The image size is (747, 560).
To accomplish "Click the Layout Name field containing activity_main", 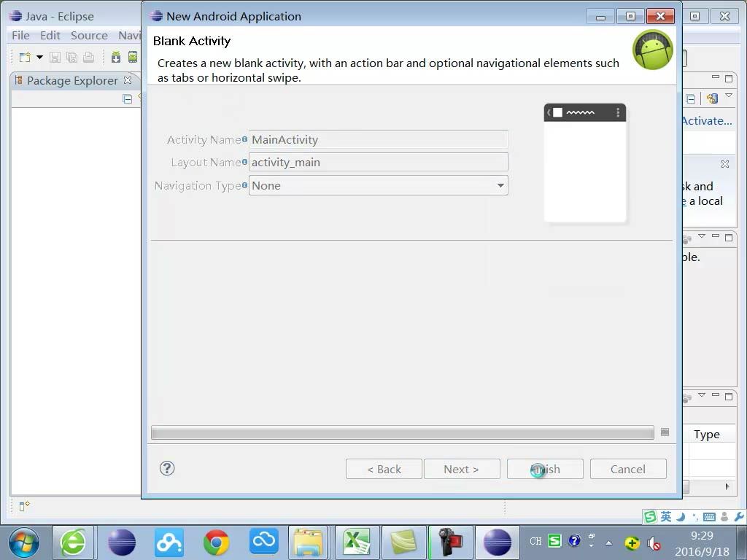I will pyautogui.click(x=379, y=163).
